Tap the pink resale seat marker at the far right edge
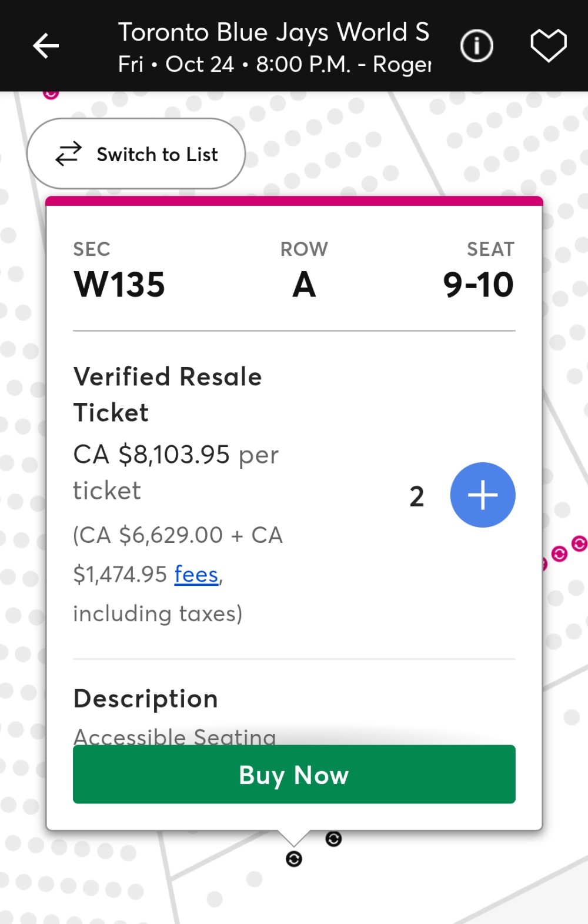The height and width of the screenshot is (924, 588). [x=579, y=543]
